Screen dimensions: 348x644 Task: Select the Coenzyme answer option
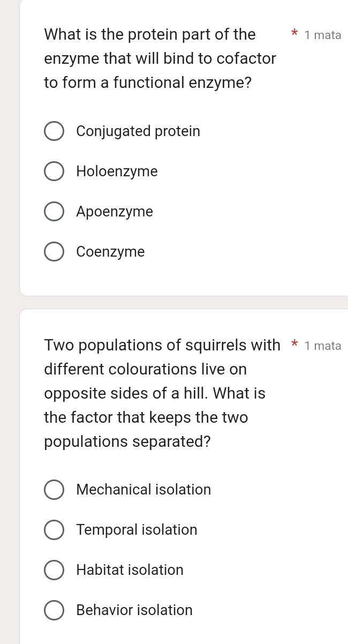54,251
